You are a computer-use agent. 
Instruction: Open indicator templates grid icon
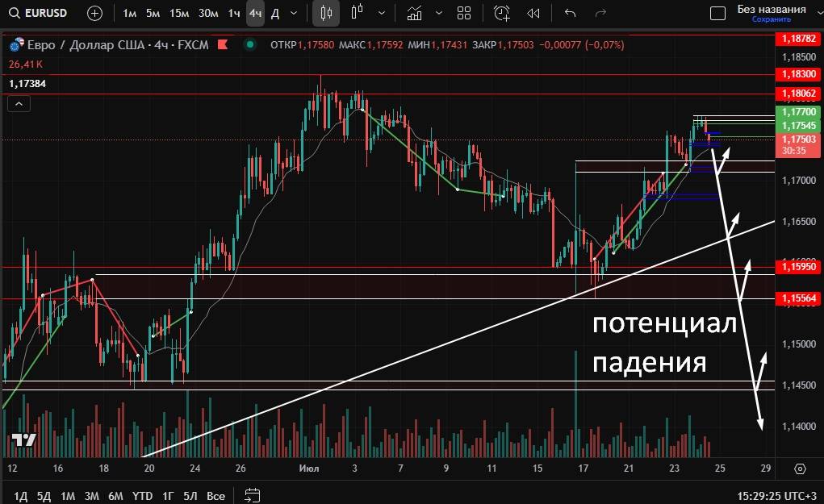coord(464,13)
